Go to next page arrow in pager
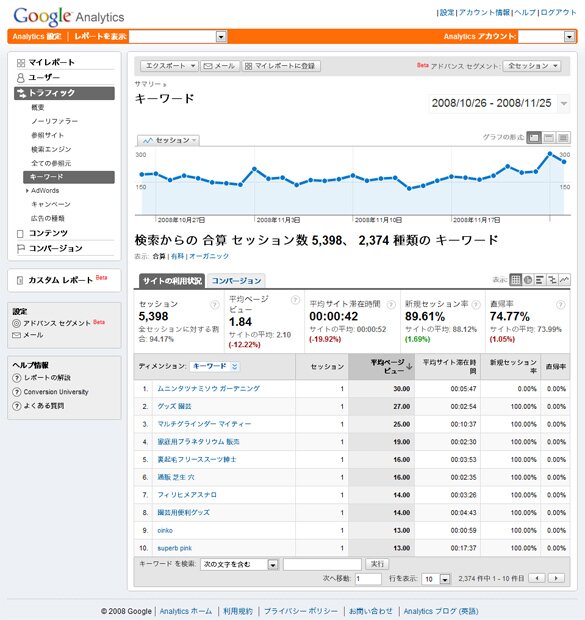Image resolution: width=585 pixels, height=620 pixels. click(x=556, y=578)
